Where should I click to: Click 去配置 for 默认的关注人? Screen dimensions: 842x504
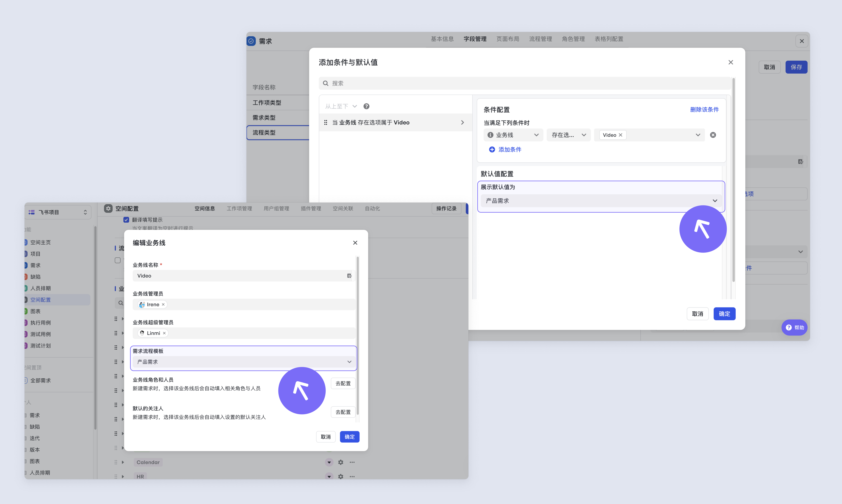click(343, 412)
